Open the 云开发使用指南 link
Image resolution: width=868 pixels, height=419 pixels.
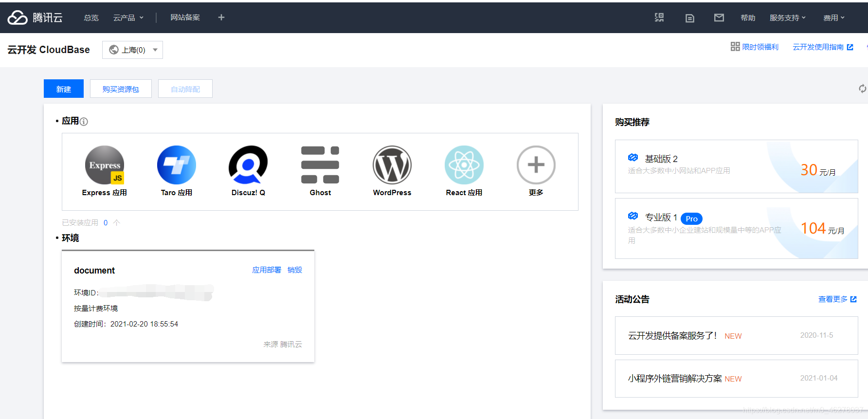(818, 47)
